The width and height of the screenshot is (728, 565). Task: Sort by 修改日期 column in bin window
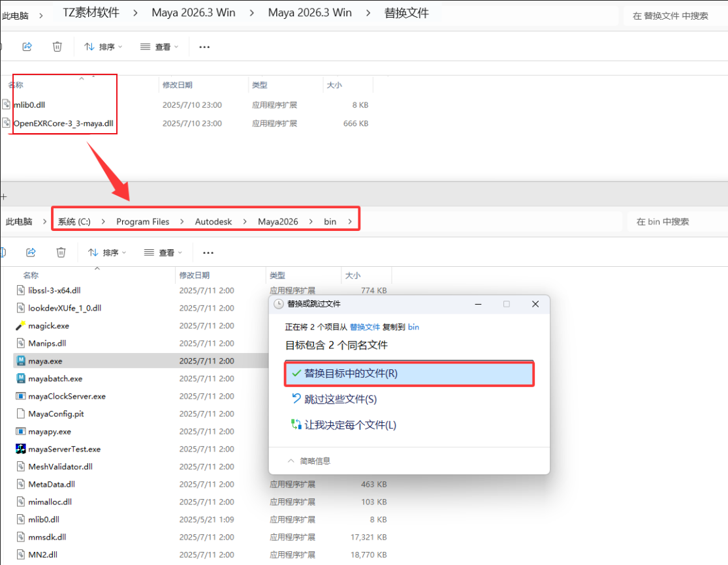195,275
